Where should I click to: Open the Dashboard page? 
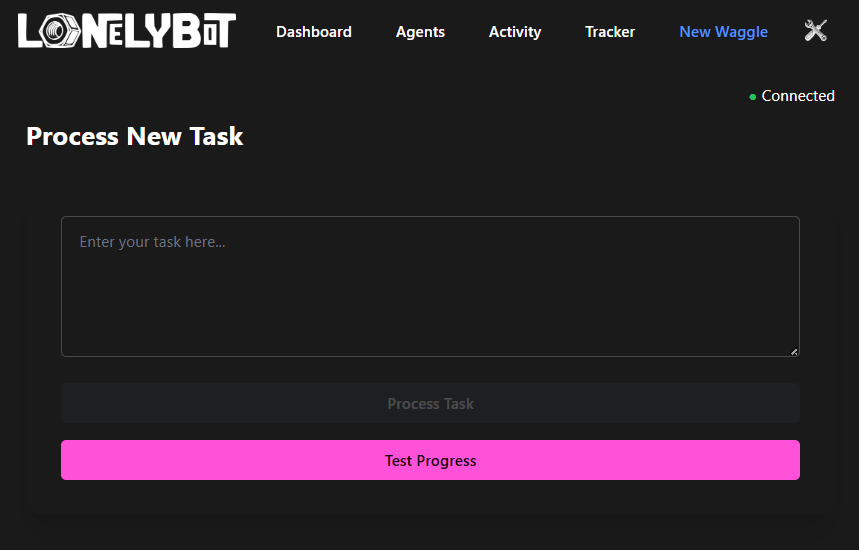point(313,32)
